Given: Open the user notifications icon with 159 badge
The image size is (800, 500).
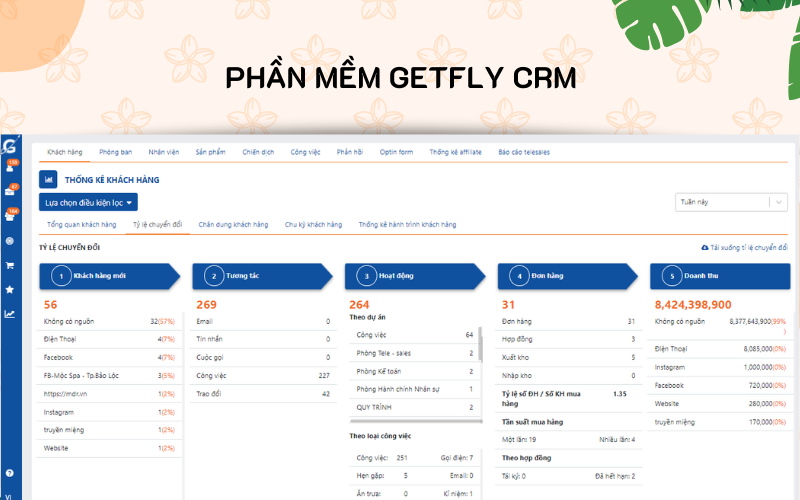Looking at the screenshot, I should pyautogui.click(x=10, y=166).
